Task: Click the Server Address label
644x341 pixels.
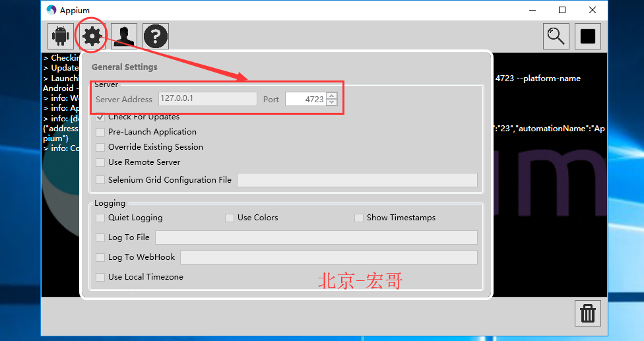Action: tap(124, 100)
